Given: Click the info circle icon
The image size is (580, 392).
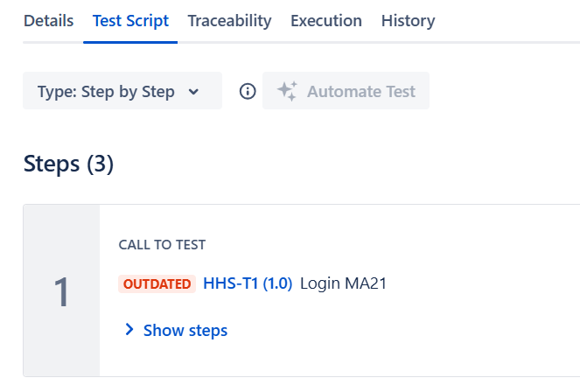Looking at the screenshot, I should [x=248, y=91].
